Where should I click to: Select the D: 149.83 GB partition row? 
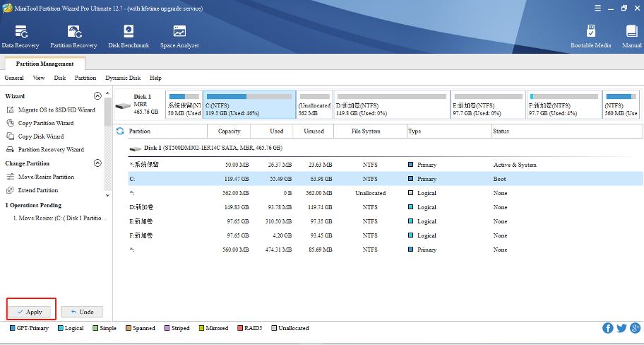[x=386, y=207]
